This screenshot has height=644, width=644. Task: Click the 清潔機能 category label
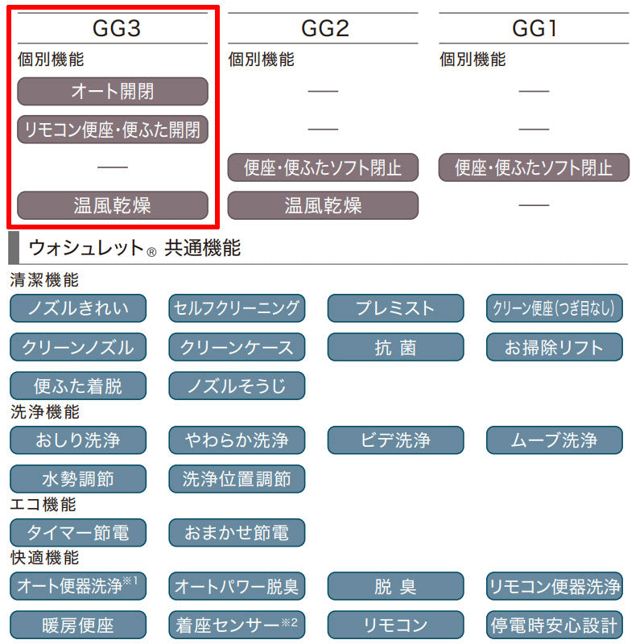pyautogui.click(x=44, y=280)
